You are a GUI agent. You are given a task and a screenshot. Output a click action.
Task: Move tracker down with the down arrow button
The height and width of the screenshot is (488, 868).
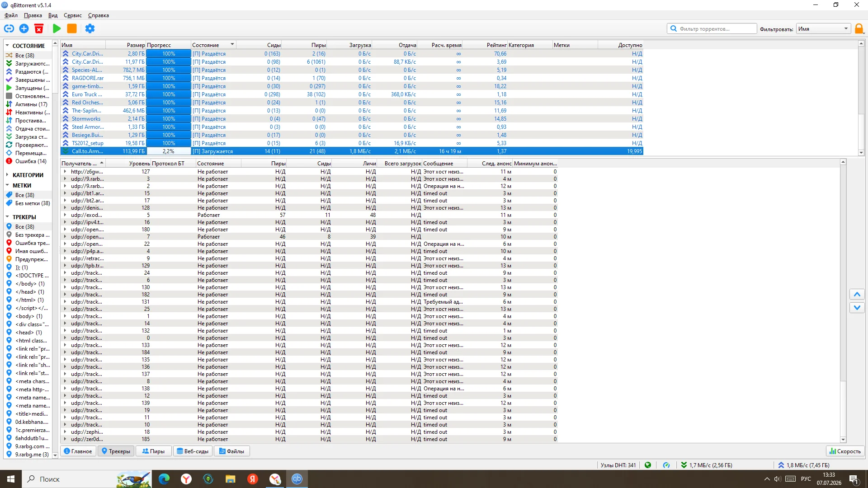857,308
